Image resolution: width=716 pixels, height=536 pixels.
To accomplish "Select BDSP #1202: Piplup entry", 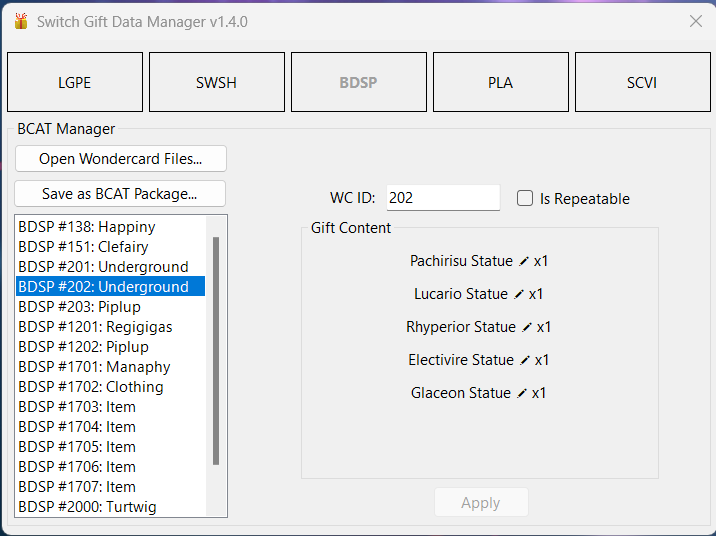I will [111, 347].
